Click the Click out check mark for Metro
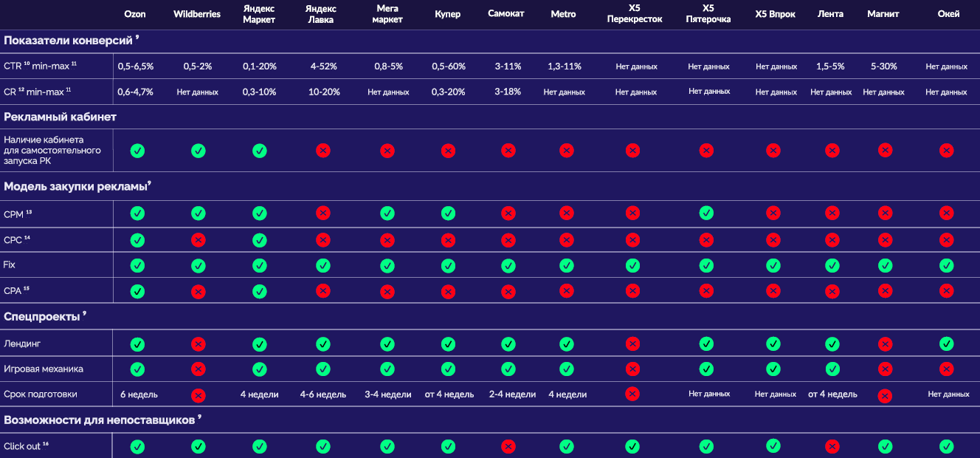 tap(566, 447)
